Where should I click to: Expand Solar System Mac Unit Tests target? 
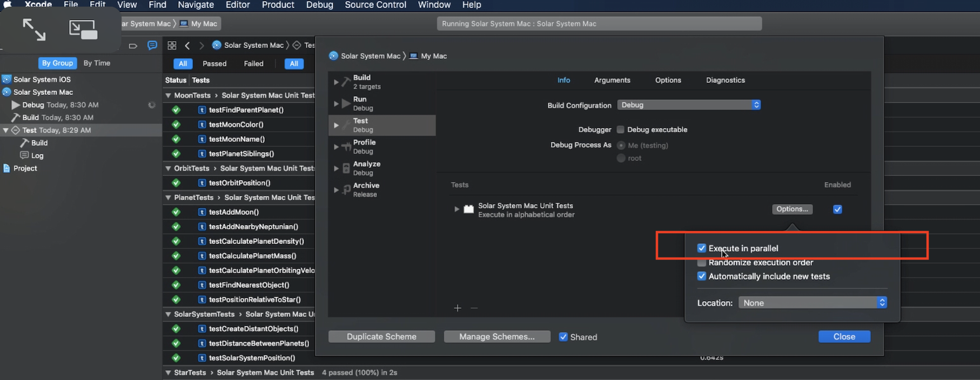[457, 209]
